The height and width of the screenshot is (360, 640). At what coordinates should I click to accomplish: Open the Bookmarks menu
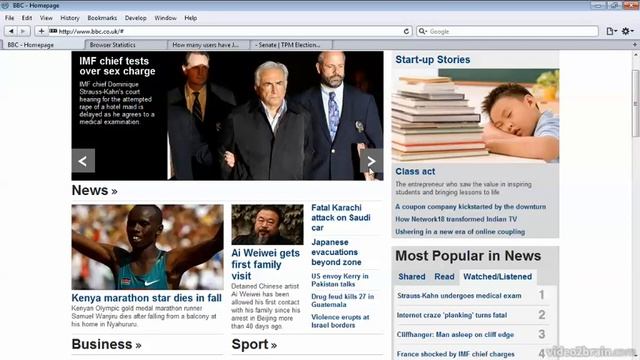pos(102,18)
